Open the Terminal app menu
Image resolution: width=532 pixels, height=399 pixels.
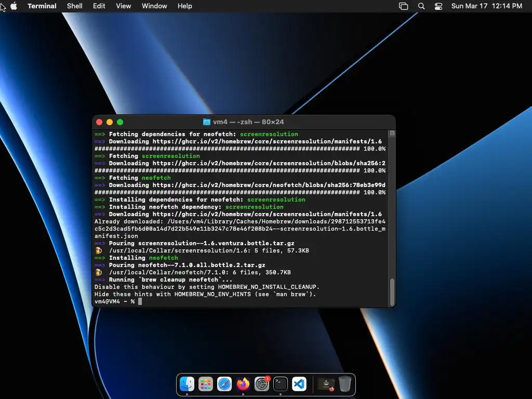coord(42,6)
